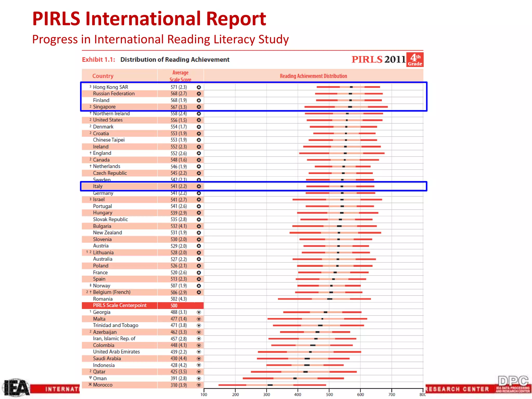
Task: Click the 'Czech Republic' country name
Action: coord(110,173)
